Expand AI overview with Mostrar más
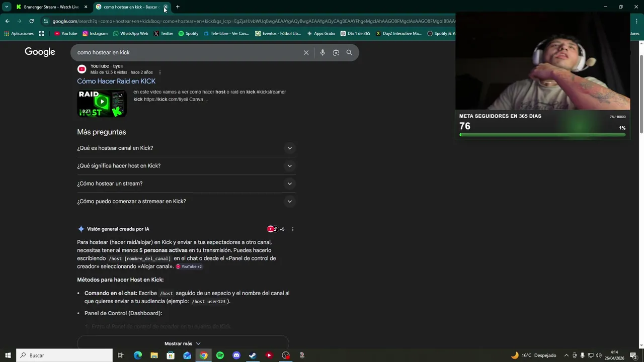Viewport: 644px width, 362px height. (183, 343)
